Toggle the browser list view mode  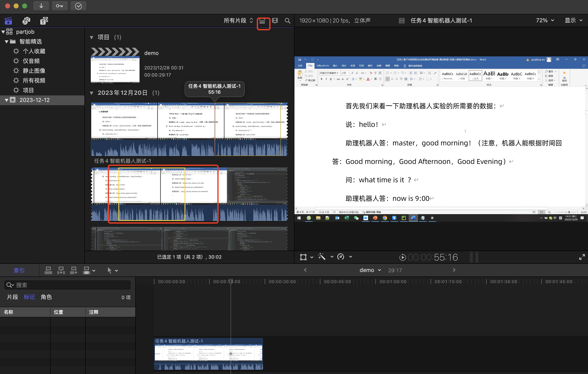262,21
